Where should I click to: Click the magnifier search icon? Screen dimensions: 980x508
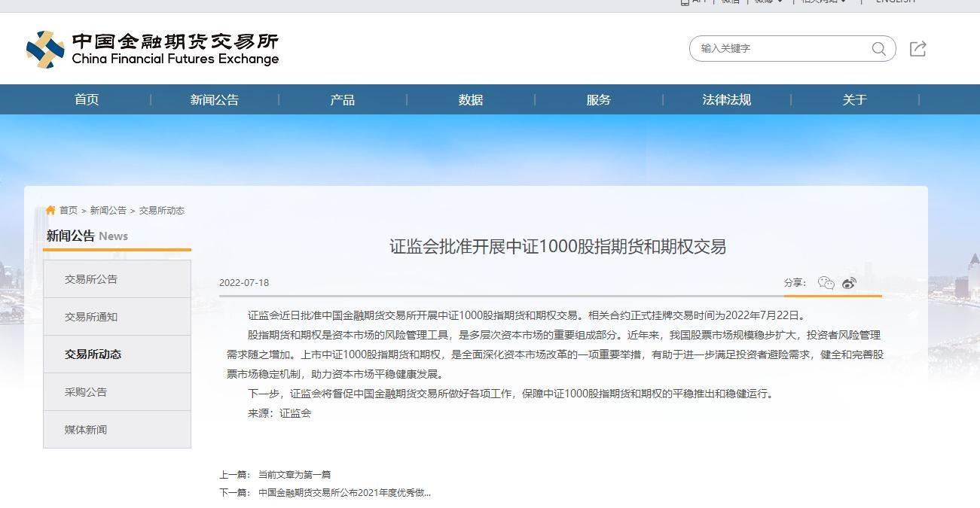[878, 49]
